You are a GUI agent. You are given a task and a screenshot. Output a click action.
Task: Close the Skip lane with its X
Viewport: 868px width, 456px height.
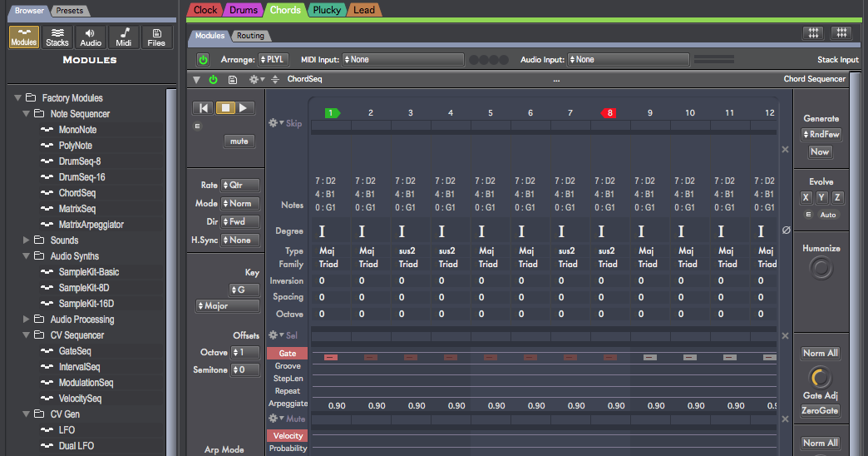(785, 150)
